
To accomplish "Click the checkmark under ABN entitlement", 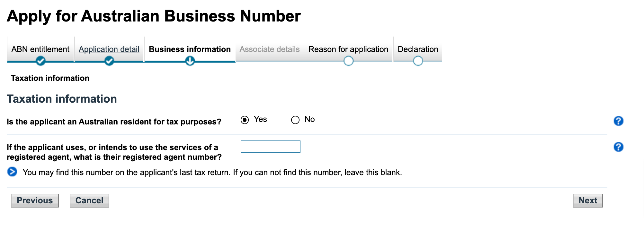I will pos(40,61).
